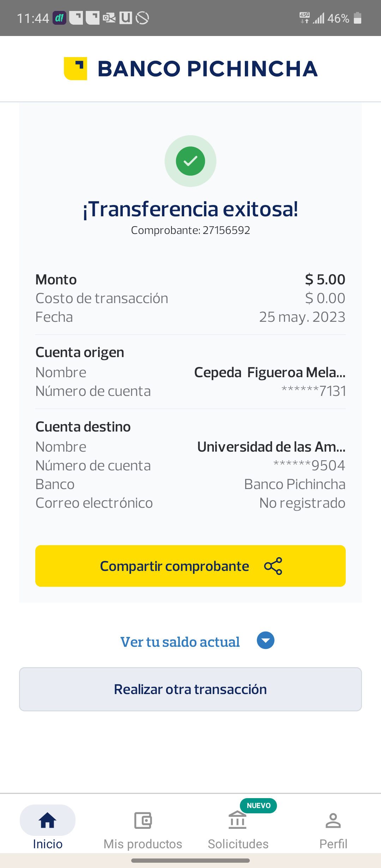Open the Ver tu saldo actual link

[x=180, y=642]
